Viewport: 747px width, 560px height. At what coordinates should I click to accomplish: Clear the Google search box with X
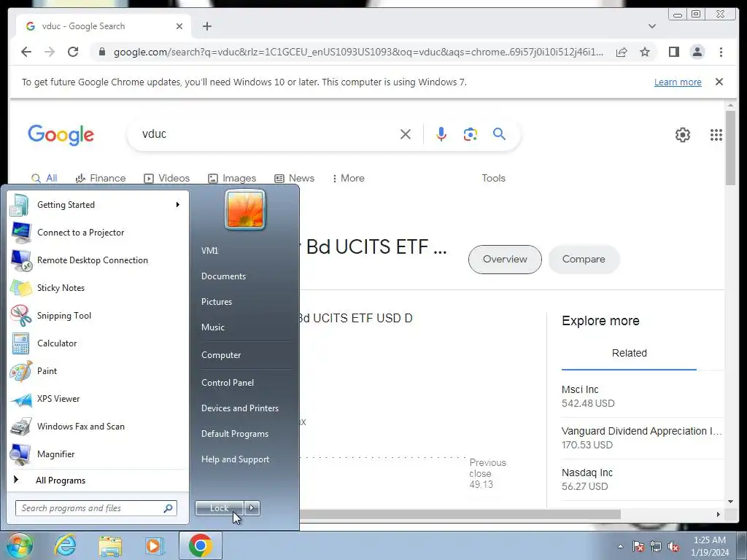pos(406,134)
